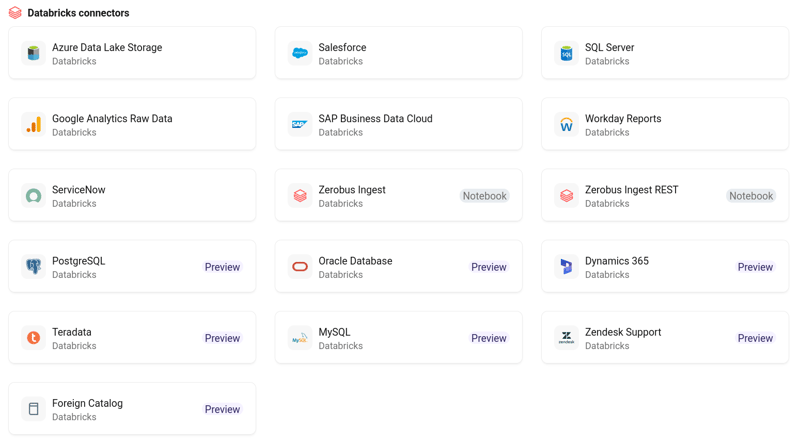The width and height of the screenshot is (800, 446).
Task: Click the Workday Reports logo icon
Action: click(x=566, y=125)
